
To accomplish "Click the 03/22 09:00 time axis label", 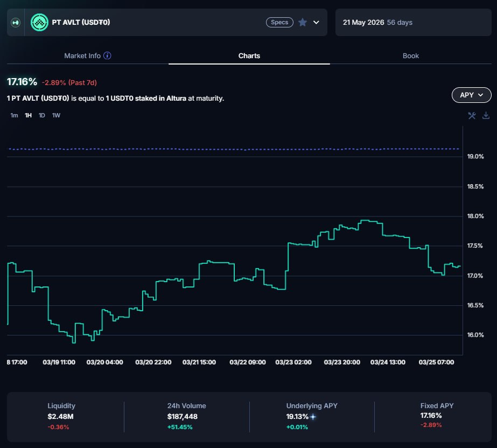I will click(248, 362).
